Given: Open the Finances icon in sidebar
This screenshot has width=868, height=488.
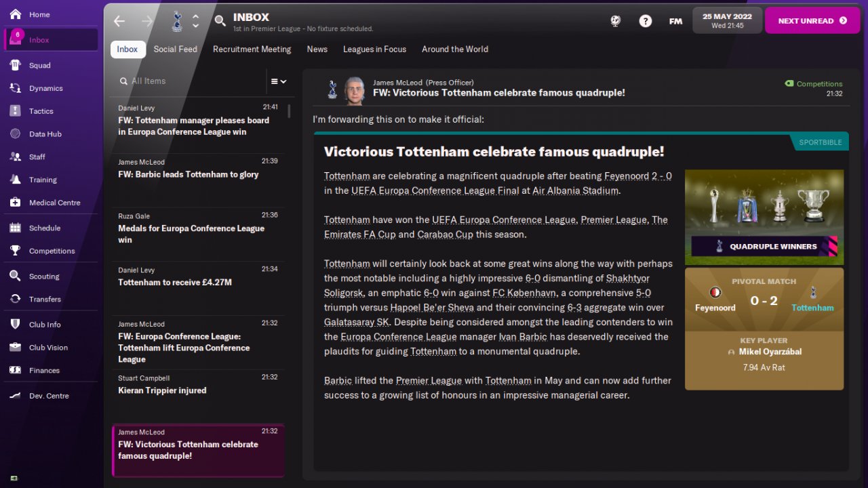Looking at the screenshot, I should (15, 371).
